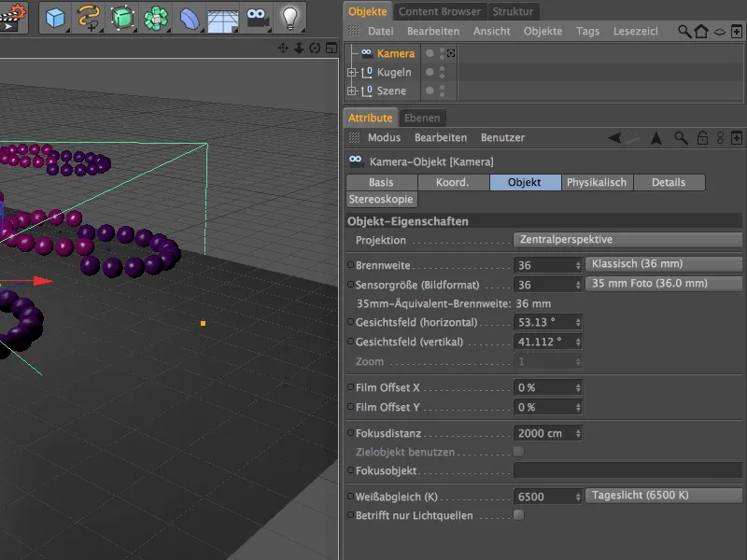Viewport: 747px width, 560px height.
Task: Click the Brennweite value stepper arrows
Action: (578, 265)
